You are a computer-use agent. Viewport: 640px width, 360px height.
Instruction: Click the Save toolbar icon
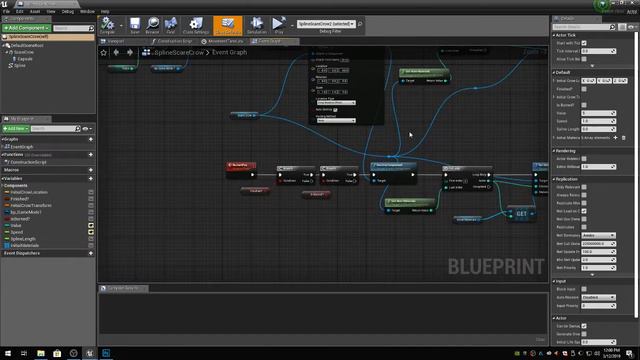(x=135, y=25)
